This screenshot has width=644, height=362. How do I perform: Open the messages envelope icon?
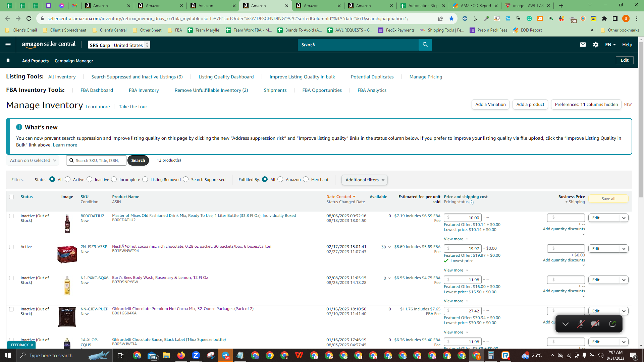(583, 45)
